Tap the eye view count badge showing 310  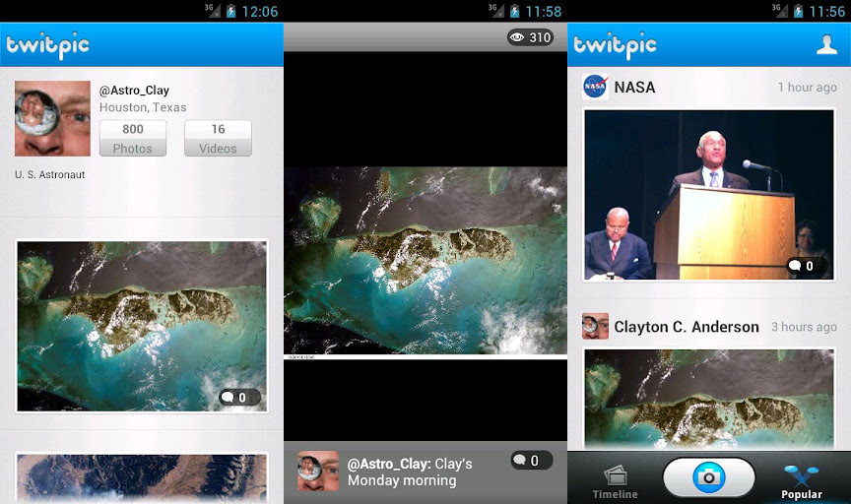click(x=530, y=37)
